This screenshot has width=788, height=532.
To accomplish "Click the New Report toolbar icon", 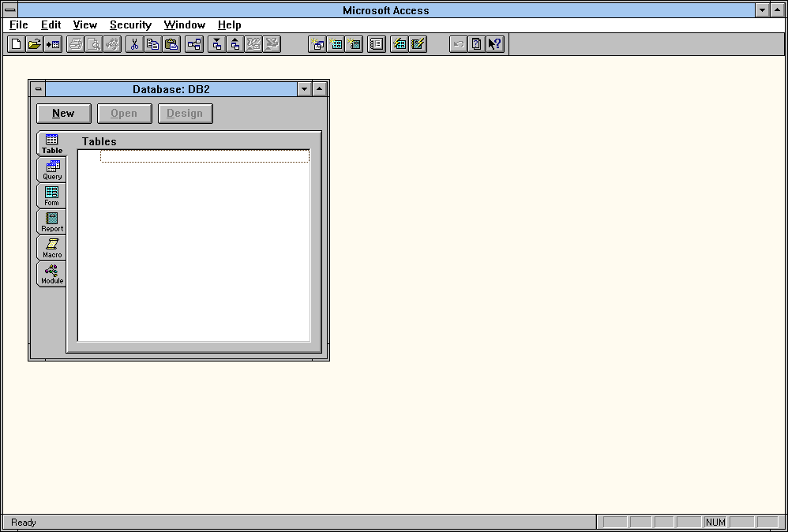I will 355,44.
